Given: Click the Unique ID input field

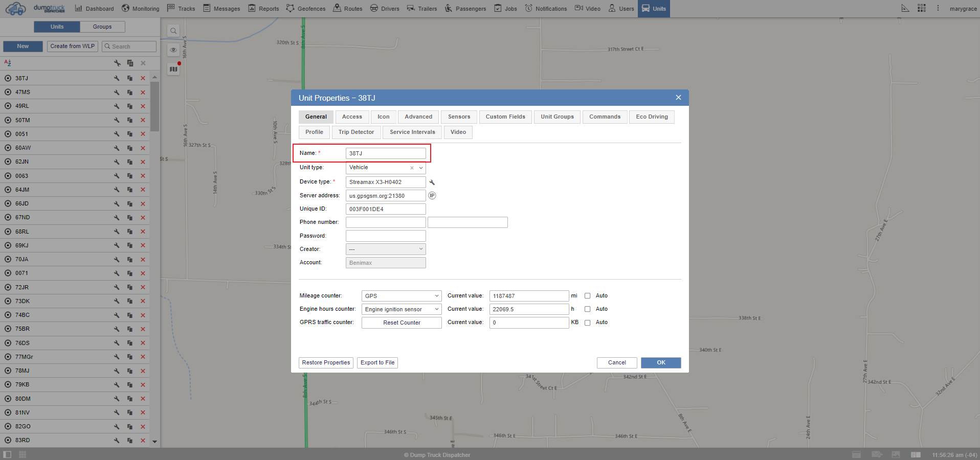Looking at the screenshot, I should pos(386,209).
